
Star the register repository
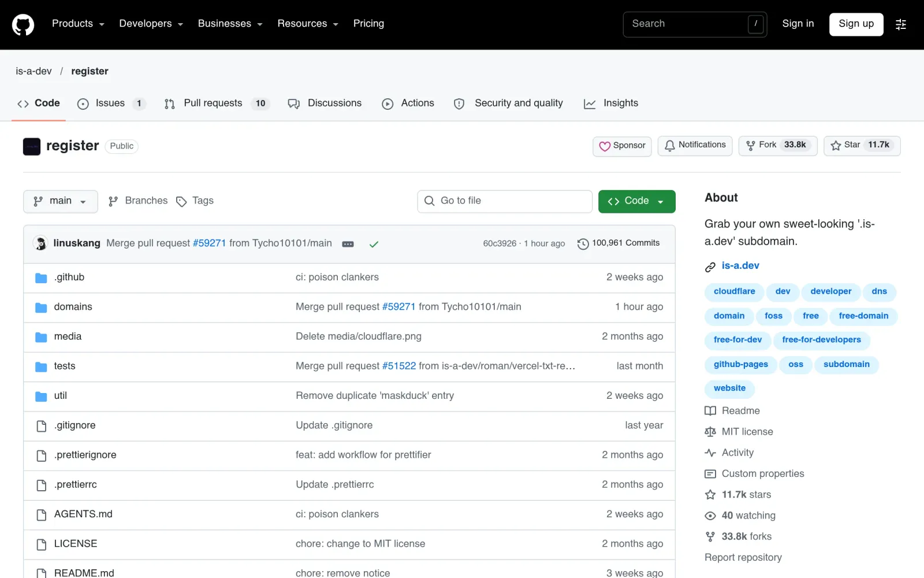coord(862,146)
